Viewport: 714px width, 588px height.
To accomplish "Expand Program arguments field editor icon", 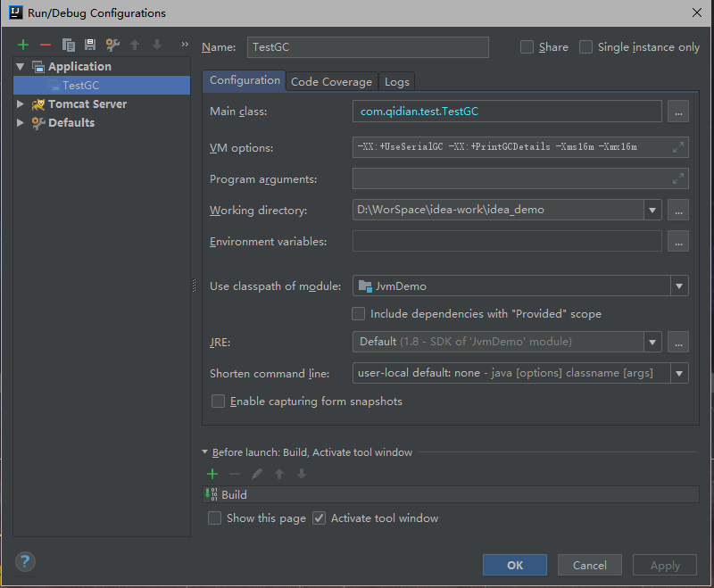I will (678, 178).
